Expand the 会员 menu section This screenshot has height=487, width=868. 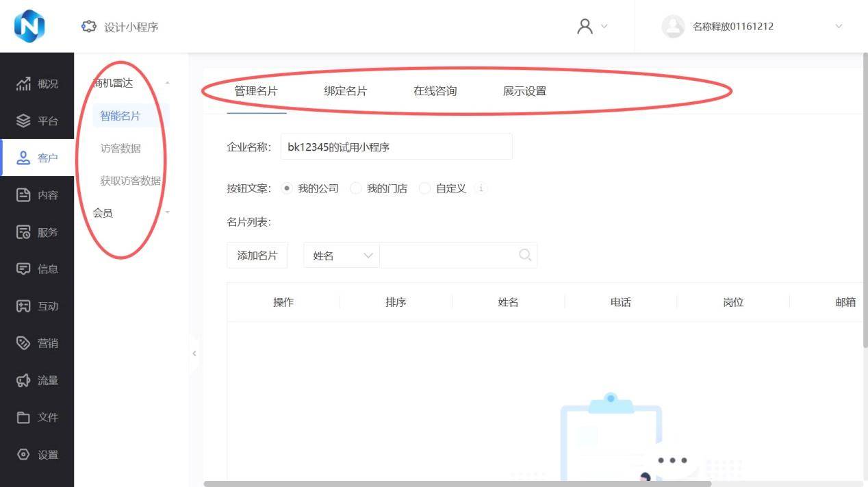pos(168,213)
